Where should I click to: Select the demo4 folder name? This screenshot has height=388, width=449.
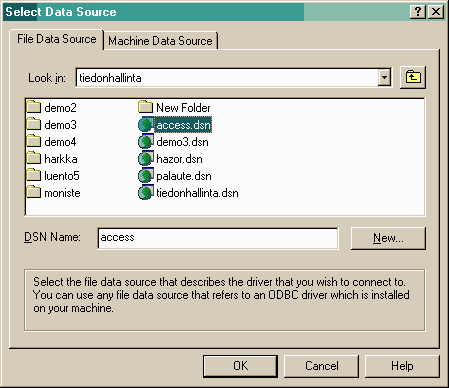pos(60,142)
